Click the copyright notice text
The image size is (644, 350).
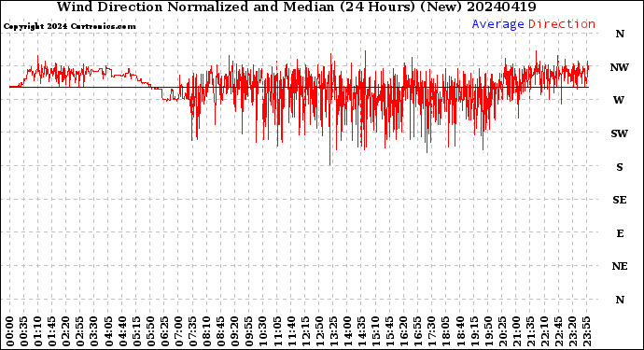[69, 26]
